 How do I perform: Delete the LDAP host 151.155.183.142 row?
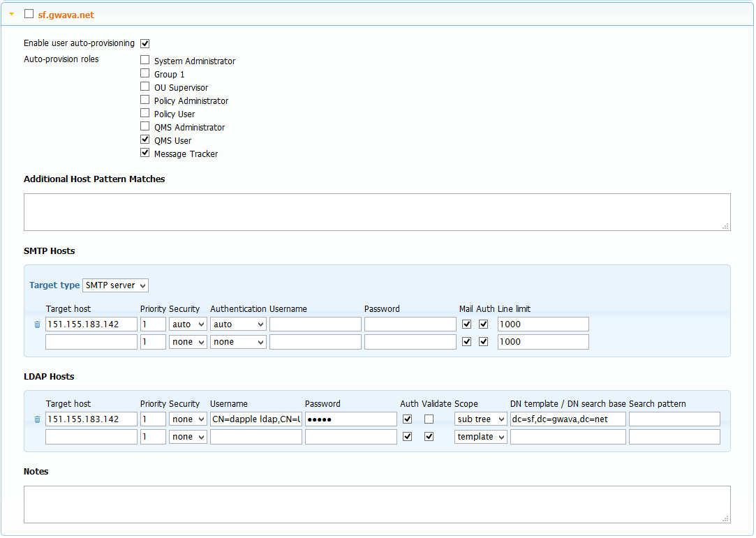[37, 419]
